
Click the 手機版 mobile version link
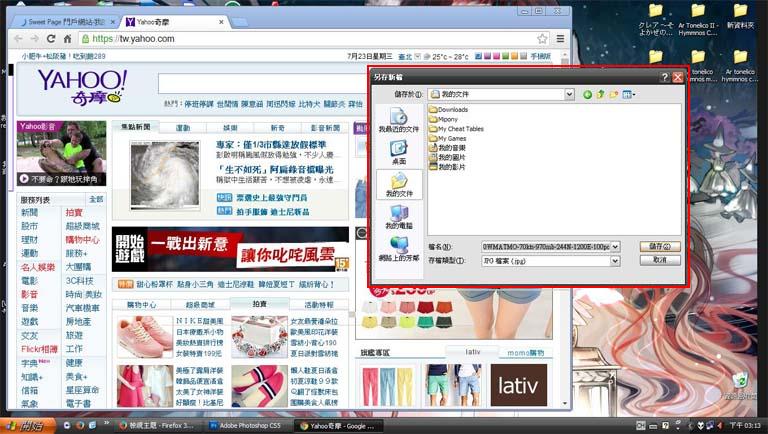click(541, 57)
